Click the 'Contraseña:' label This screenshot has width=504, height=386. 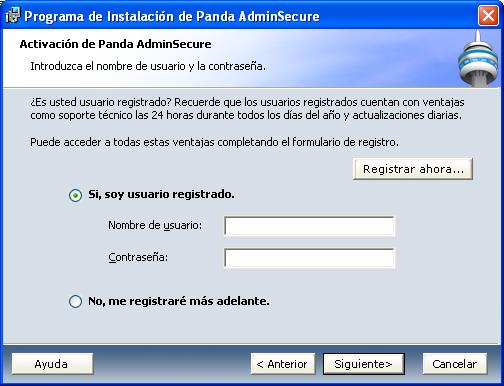click(138, 257)
